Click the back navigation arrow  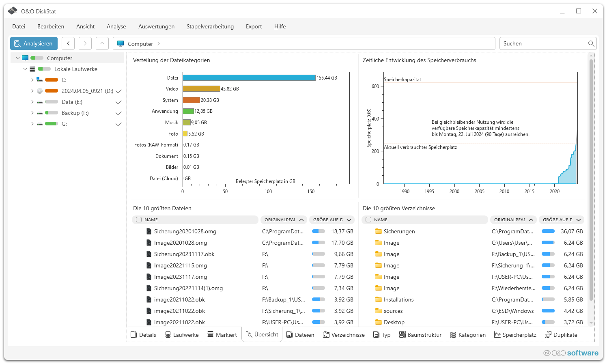pyautogui.click(x=68, y=43)
